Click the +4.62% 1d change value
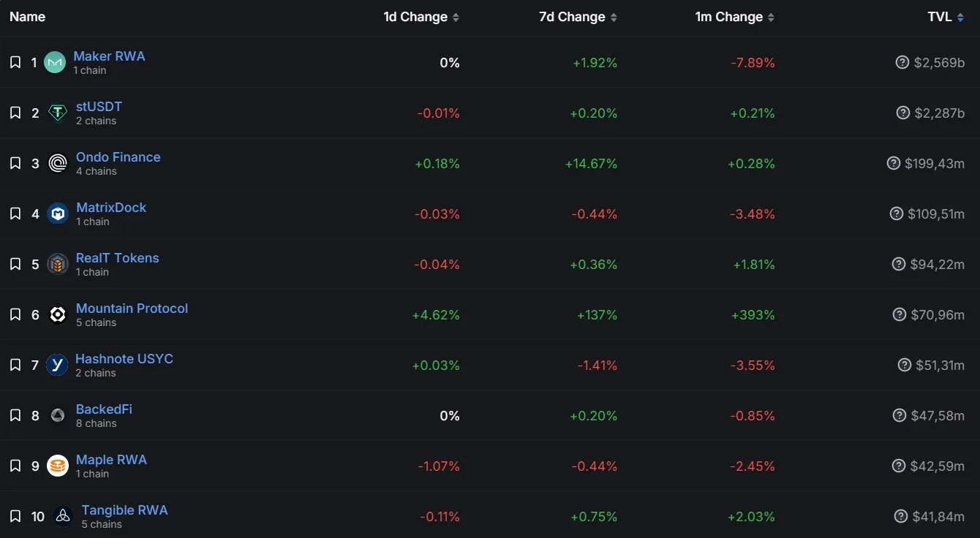 click(436, 315)
